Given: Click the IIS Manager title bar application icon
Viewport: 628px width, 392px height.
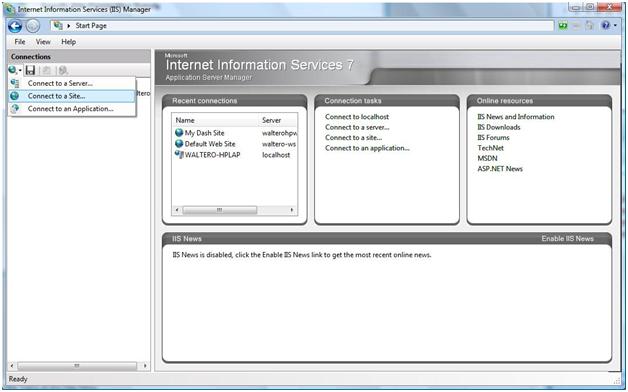Looking at the screenshot, I should pyautogui.click(x=9, y=9).
